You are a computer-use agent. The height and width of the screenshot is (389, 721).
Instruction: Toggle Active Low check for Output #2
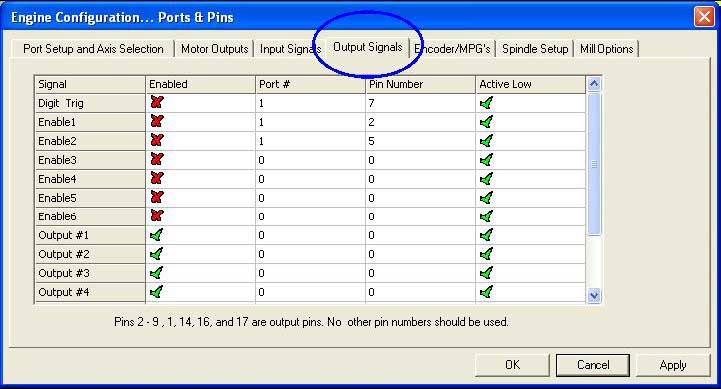click(x=486, y=254)
